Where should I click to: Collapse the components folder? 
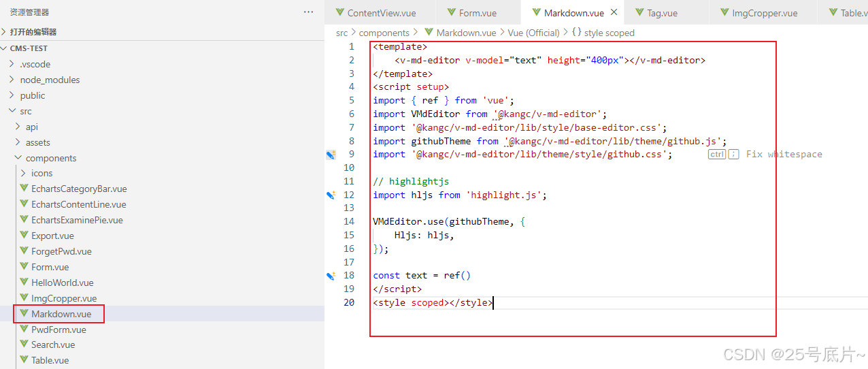click(x=51, y=158)
